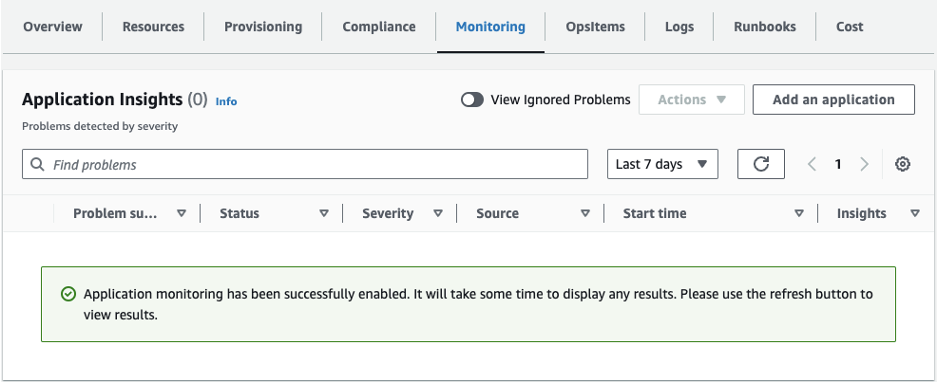This screenshot has height=382, width=937.
Task: Select the Runbooks tab
Action: click(x=765, y=27)
